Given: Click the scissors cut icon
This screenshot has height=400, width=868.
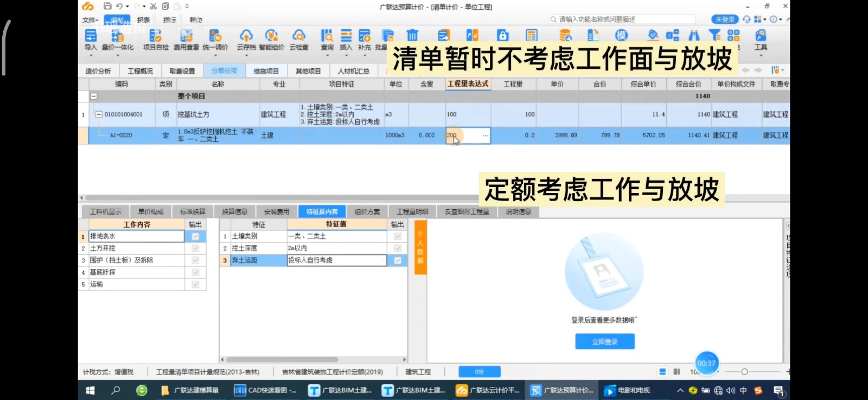Looking at the screenshot, I should 153,7.
